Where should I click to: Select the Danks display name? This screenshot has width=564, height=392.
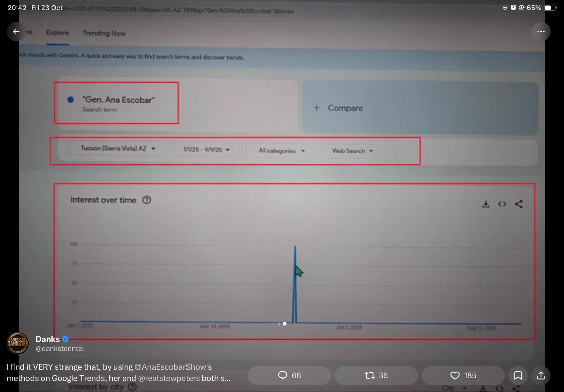[48, 339]
